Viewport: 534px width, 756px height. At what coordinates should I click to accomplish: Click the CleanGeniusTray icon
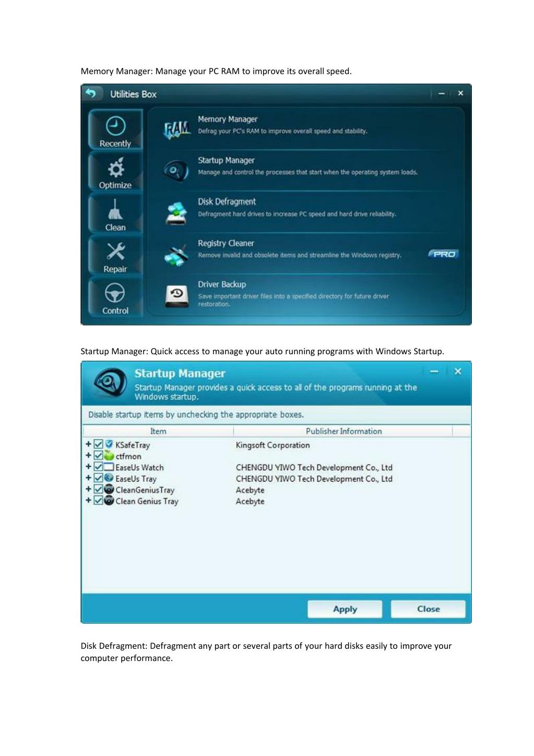pyautogui.click(x=109, y=489)
